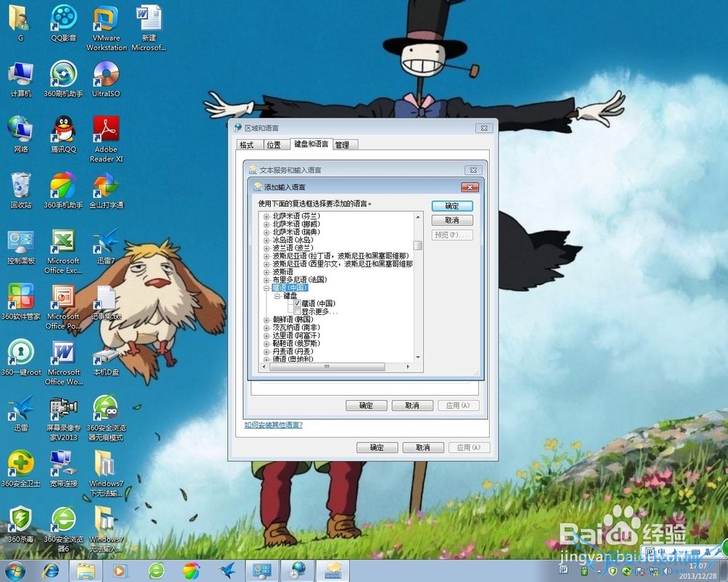Screen dimensions: 728x582
Task: Open media player taskbar icon
Action: tap(119, 571)
